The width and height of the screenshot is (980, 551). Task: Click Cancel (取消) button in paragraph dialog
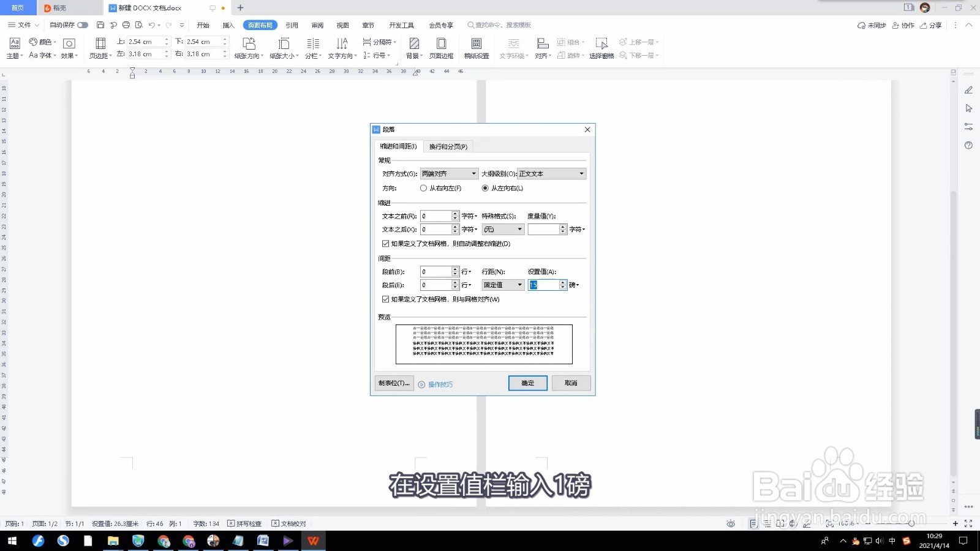571,383
